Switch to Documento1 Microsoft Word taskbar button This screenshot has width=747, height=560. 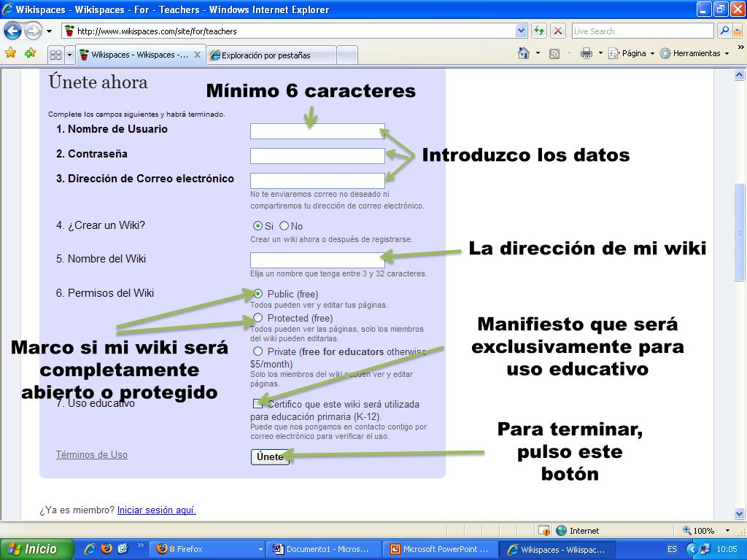coord(324,549)
